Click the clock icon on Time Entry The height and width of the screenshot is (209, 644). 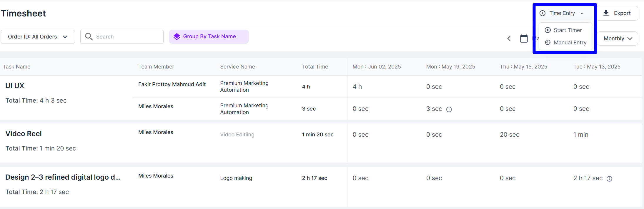543,13
